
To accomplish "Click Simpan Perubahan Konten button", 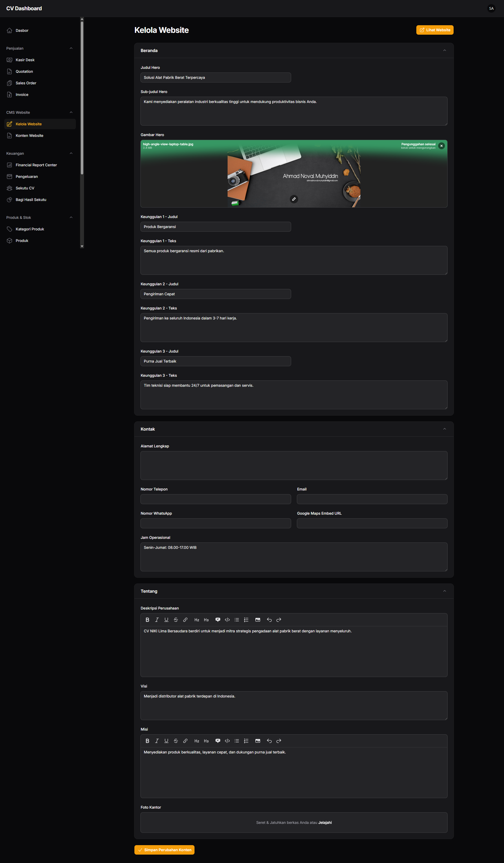I will point(164,850).
